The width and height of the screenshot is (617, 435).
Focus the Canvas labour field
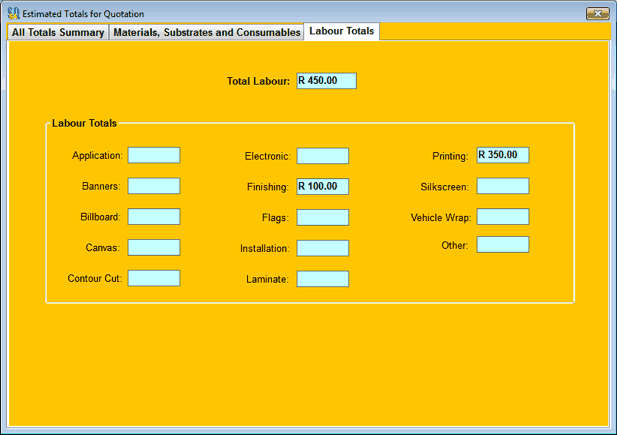pyautogui.click(x=154, y=248)
